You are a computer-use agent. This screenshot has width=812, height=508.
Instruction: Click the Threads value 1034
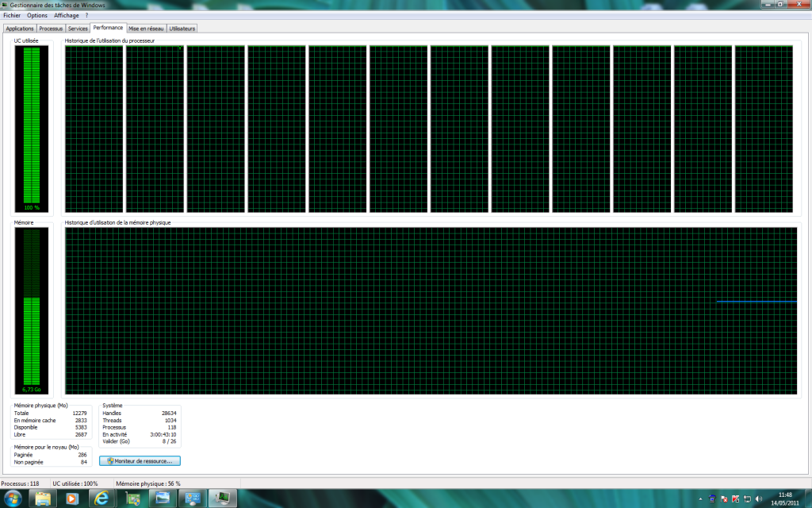170,421
